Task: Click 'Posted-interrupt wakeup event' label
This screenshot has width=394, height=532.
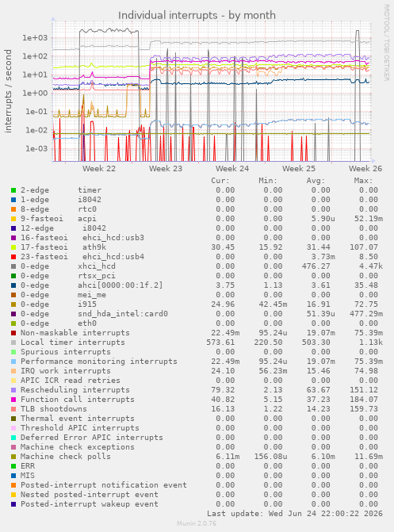Action: (90, 503)
